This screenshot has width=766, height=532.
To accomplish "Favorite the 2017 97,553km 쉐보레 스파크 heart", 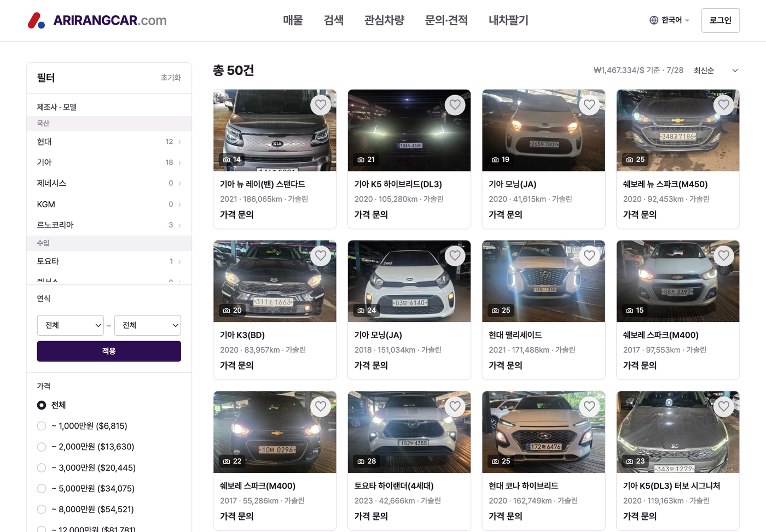I will tap(724, 256).
